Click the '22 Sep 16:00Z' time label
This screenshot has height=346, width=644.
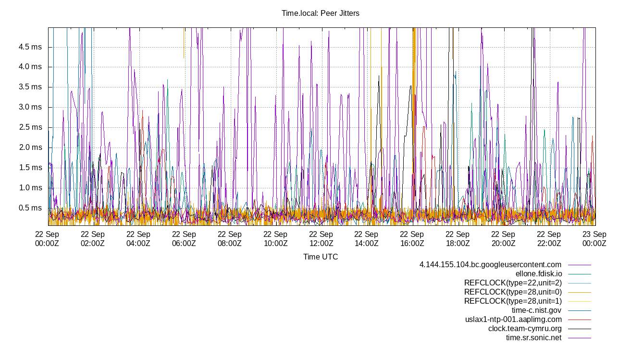pos(412,239)
